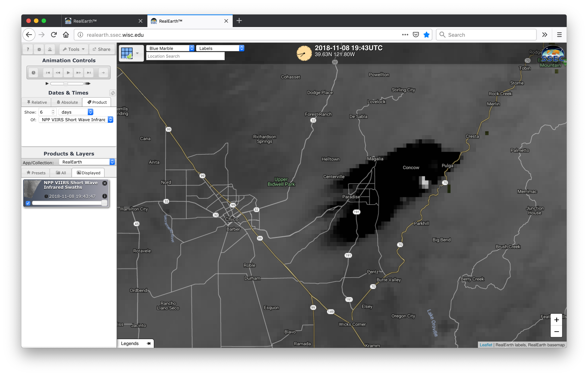
Task: Switch to the first RealEarth tab
Action: point(104,21)
